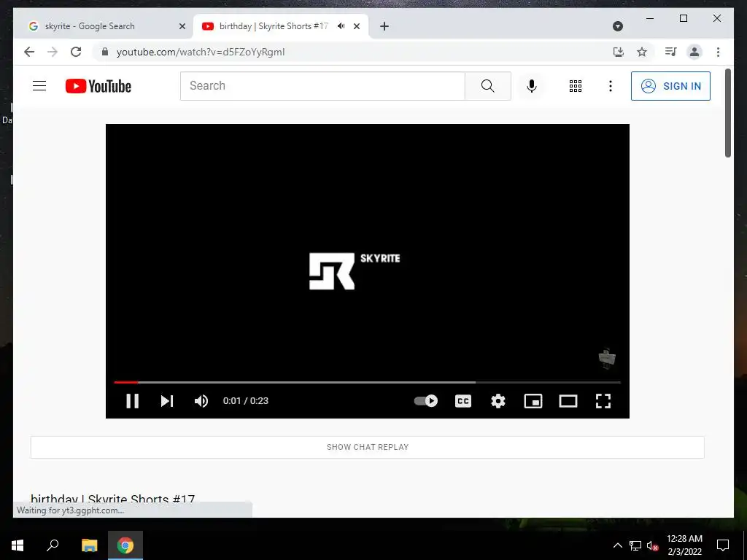747x560 pixels.
Task: Install YouTube app icon in address bar
Action: point(619,52)
